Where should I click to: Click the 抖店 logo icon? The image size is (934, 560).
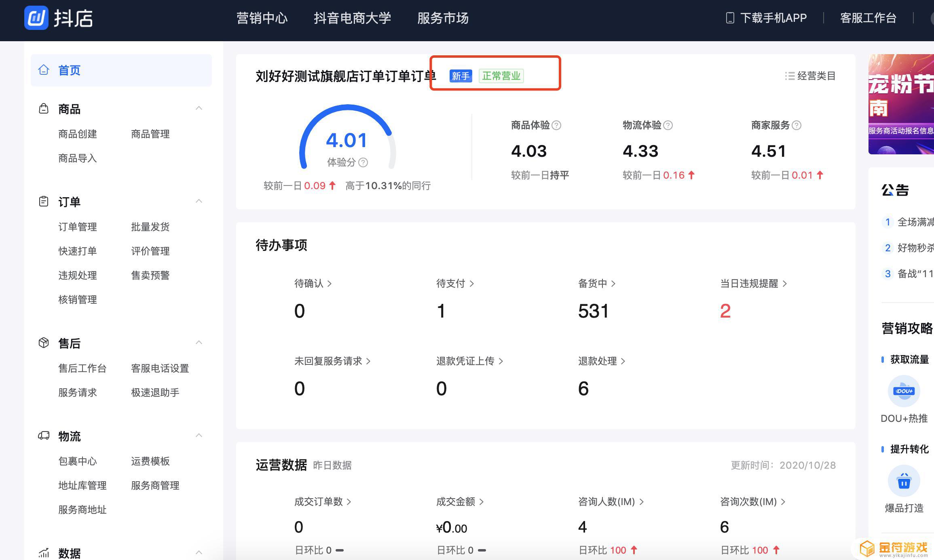36,18
